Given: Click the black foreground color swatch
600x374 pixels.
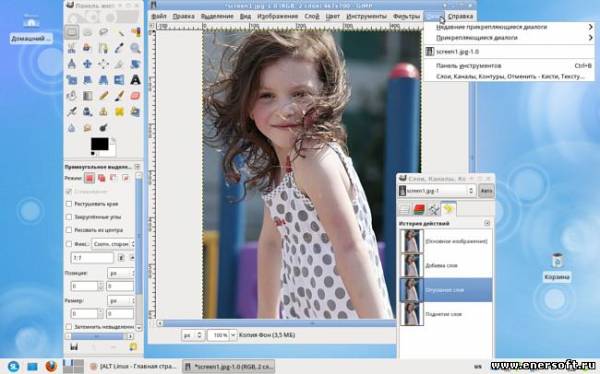Looking at the screenshot, I should (99, 144).
